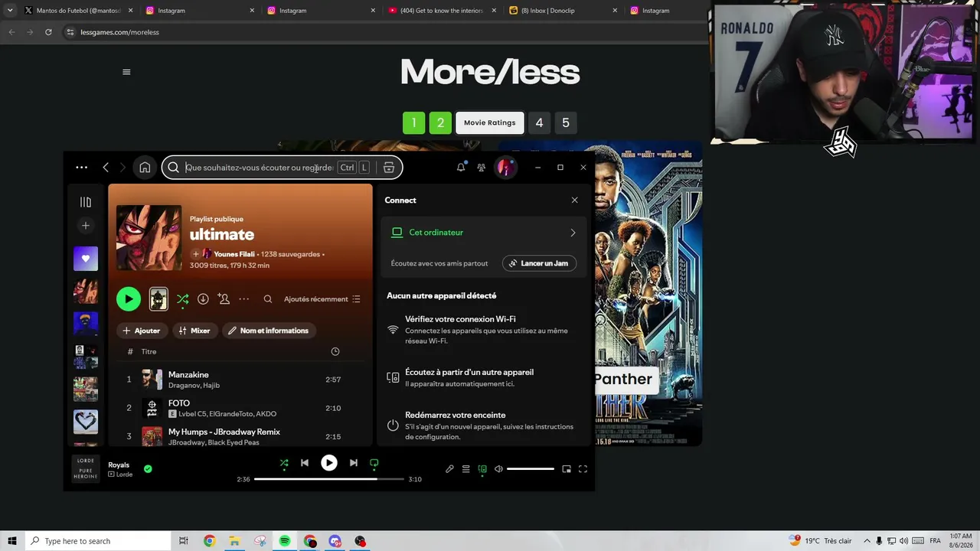980x551 pixels.
Task: Create a new playlist with the plus icon
Action: tap(86, 226)
